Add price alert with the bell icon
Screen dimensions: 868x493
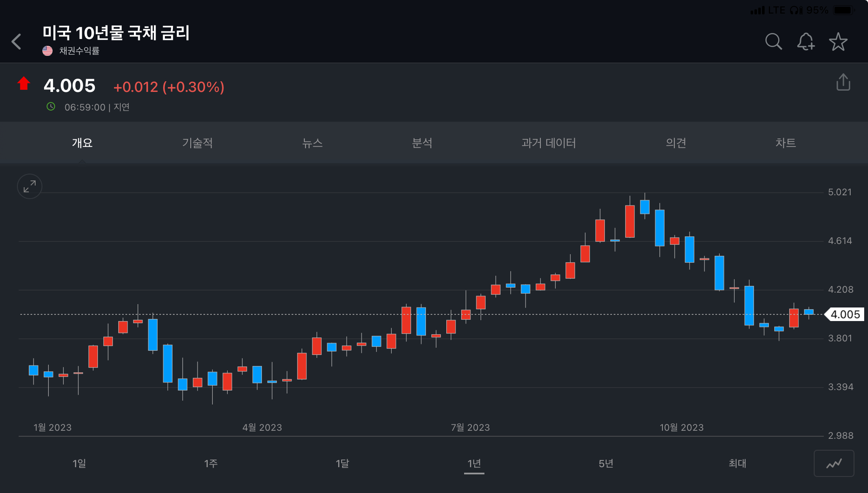point(805,42)
